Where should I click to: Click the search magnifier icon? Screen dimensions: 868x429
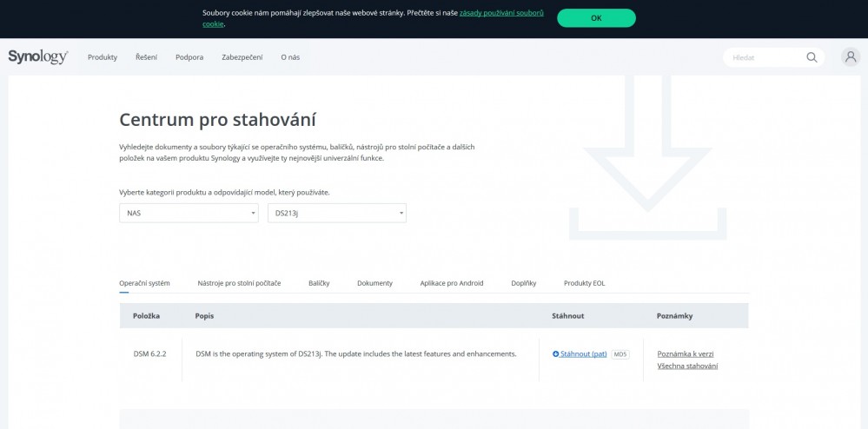812,57
